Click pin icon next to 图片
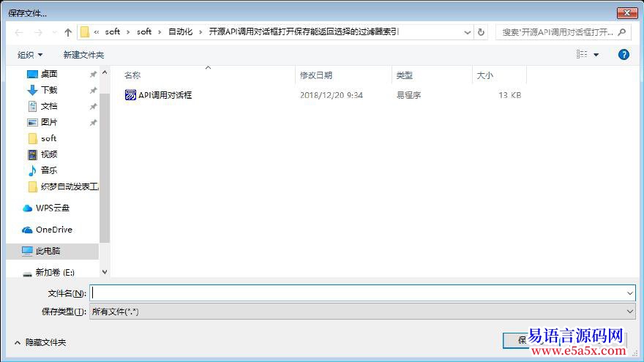This screenshot has width=644, height=362. 93,123
